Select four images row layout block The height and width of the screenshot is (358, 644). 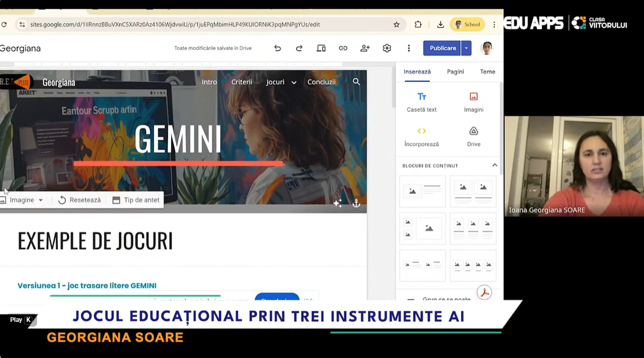point(473,265)
